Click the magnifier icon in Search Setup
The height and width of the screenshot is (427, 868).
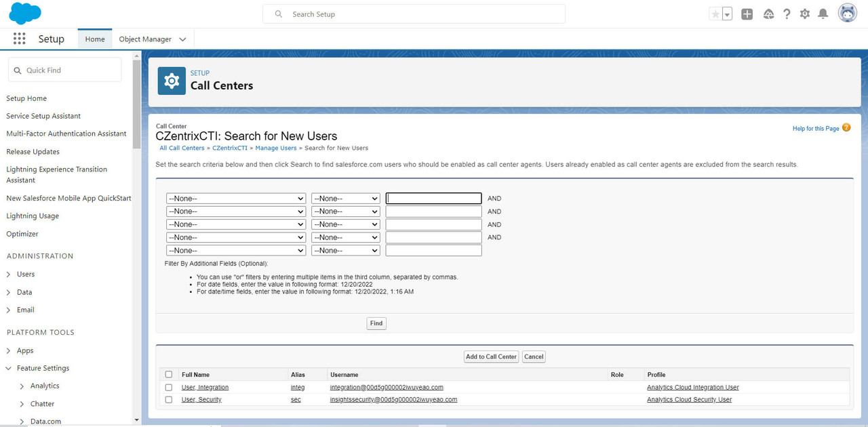coord(279,14)
